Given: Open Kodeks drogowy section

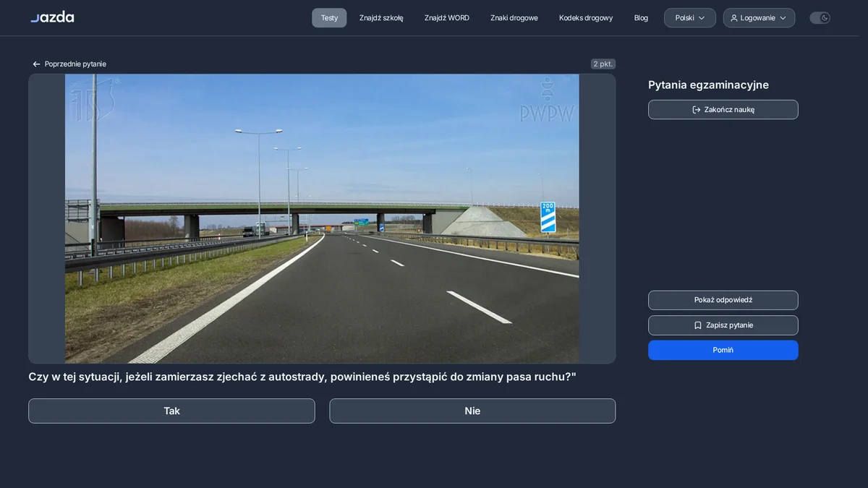Looking at the screenshot, I should pyautogui.click(x=586, y=18).
